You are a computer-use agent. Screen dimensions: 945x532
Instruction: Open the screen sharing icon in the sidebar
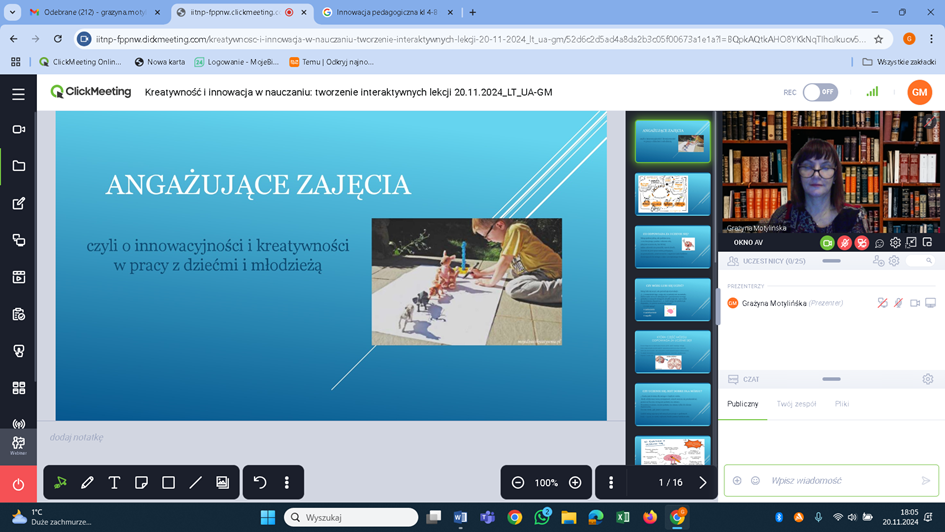[x=18, y=240]
